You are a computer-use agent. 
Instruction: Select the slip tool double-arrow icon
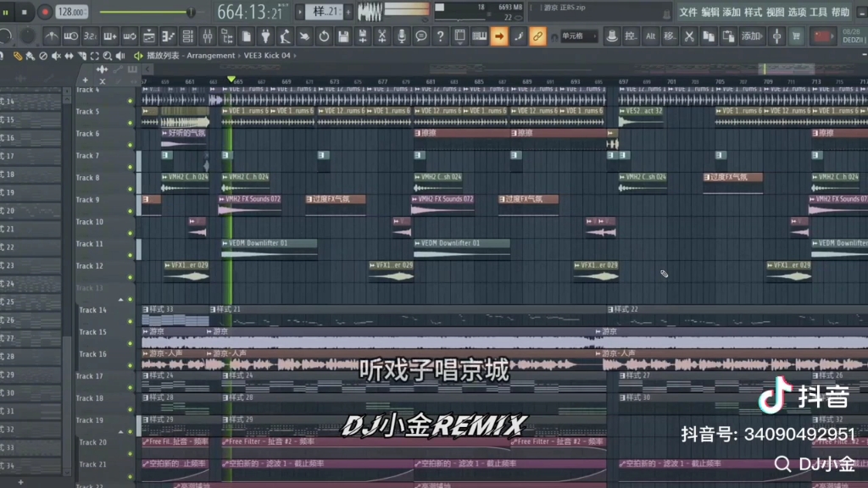click(69, 56)
